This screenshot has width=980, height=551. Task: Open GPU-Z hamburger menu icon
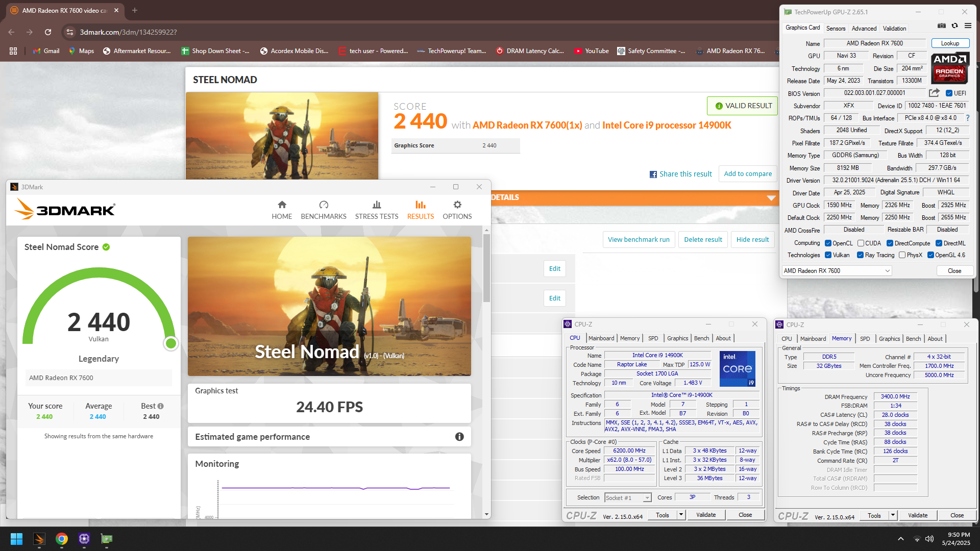click(x=968, y=26)
